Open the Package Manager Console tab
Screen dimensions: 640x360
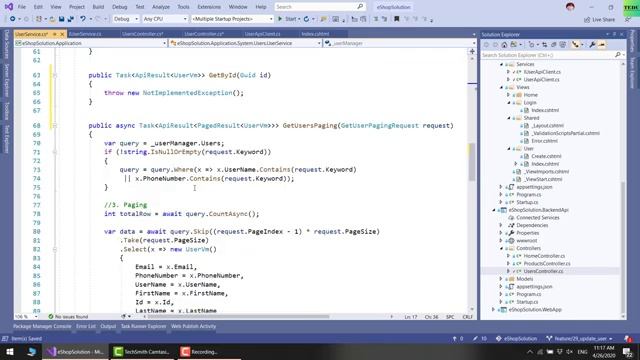[42, 326]
